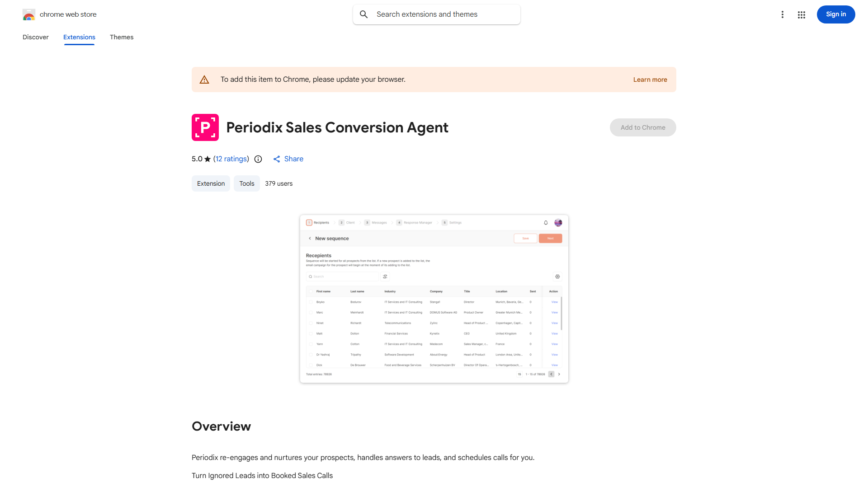This screenshot has width=868, height=488.
Task: Click the pink Periodix "P" logo
Action: 205,127
